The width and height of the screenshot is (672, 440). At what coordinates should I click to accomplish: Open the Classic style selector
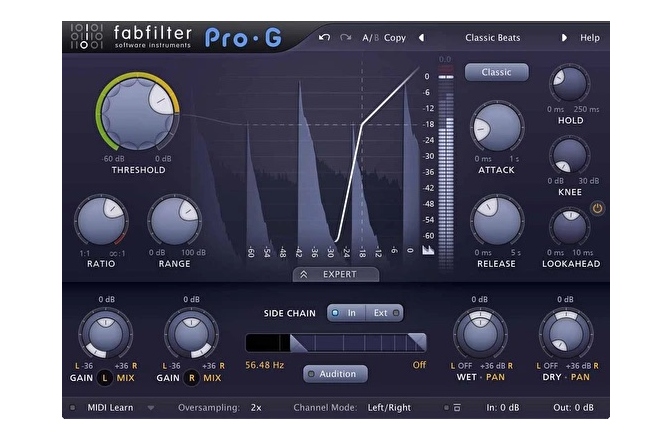tap(496, 72)
